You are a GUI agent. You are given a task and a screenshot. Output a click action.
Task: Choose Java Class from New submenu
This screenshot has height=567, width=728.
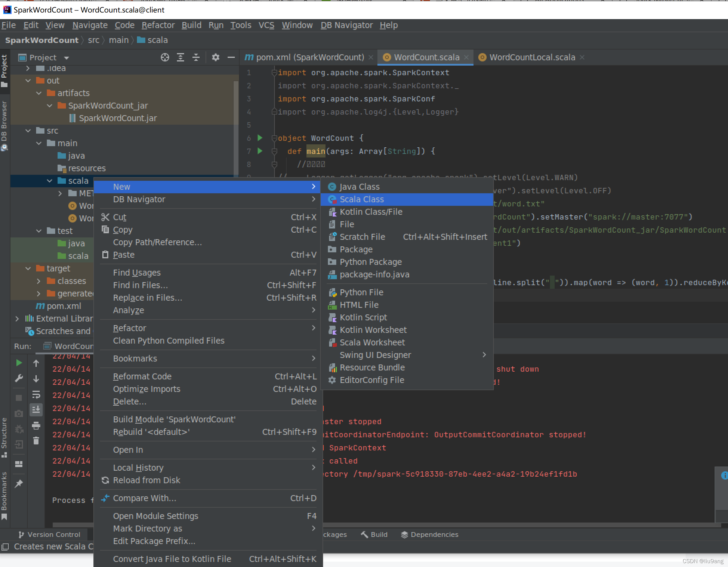407,187
